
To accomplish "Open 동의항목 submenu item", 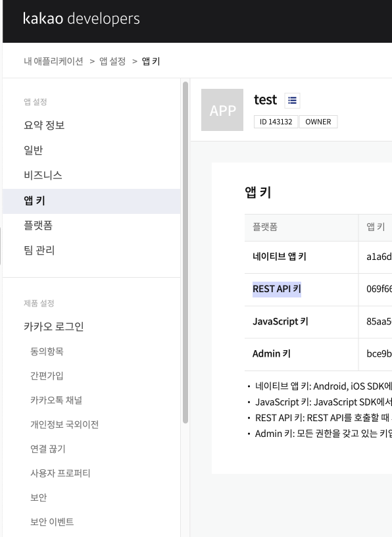I will (47, 351).
